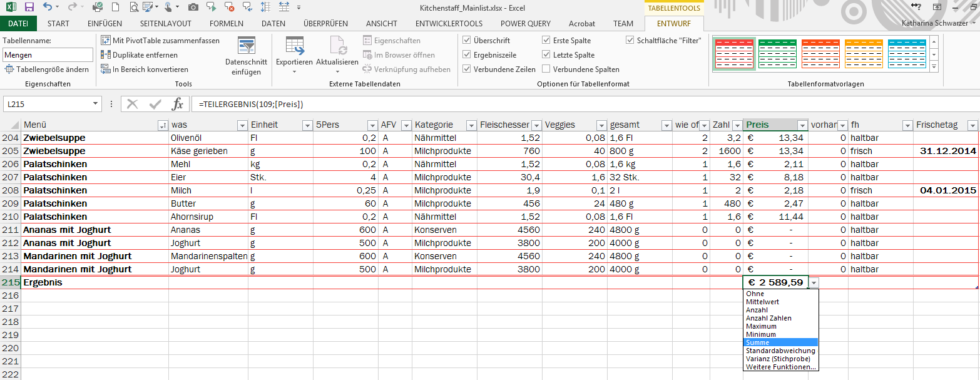Expand the Name Box dropdown arrow
This screenshot has width=980, height=380.
pyautogui.click(x=95, y=104)
